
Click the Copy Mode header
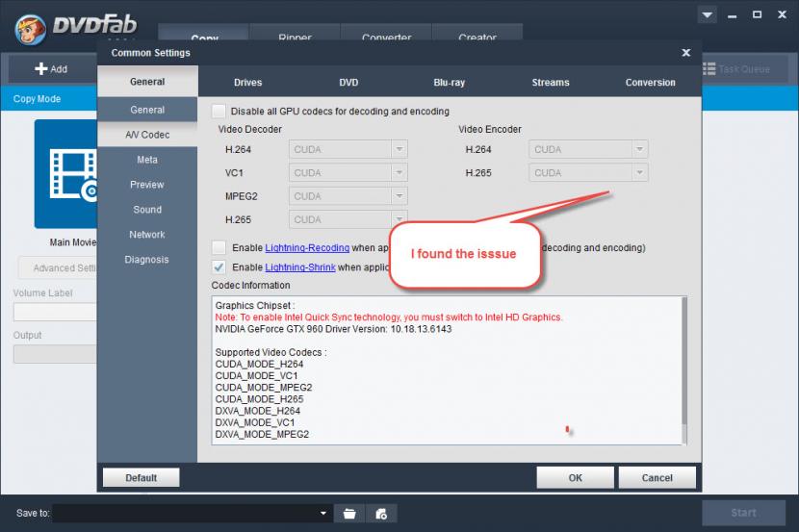point(37,99)
